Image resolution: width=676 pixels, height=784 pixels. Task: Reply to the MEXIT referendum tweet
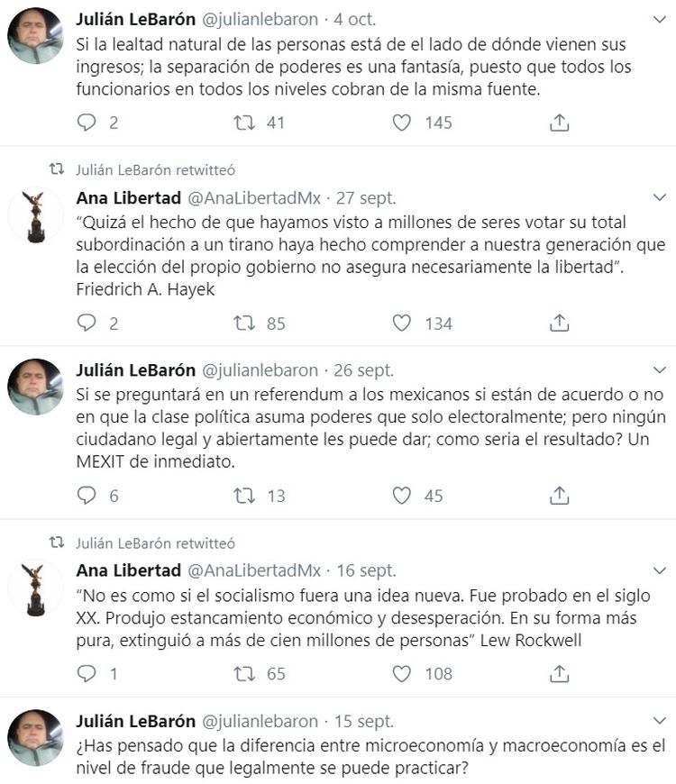[87, 495]
